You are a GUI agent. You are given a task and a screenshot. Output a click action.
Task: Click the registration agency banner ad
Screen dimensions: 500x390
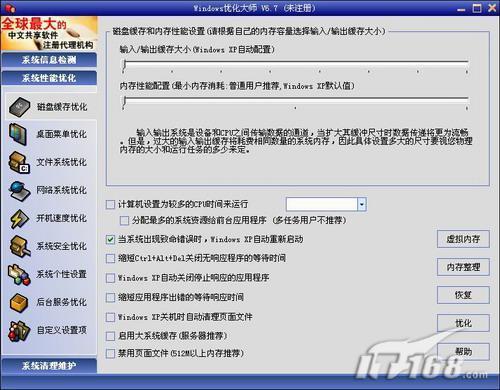(49, 33)
